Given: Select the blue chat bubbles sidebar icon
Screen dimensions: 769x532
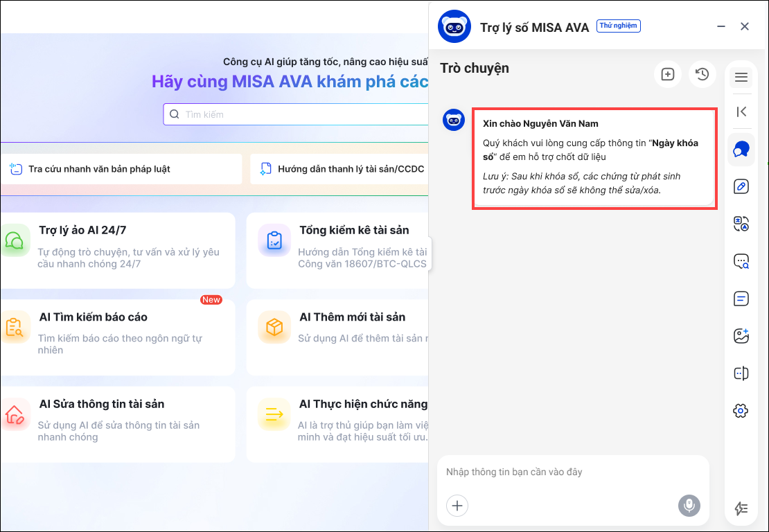Looking at the screenshot, I should (741, 149).
